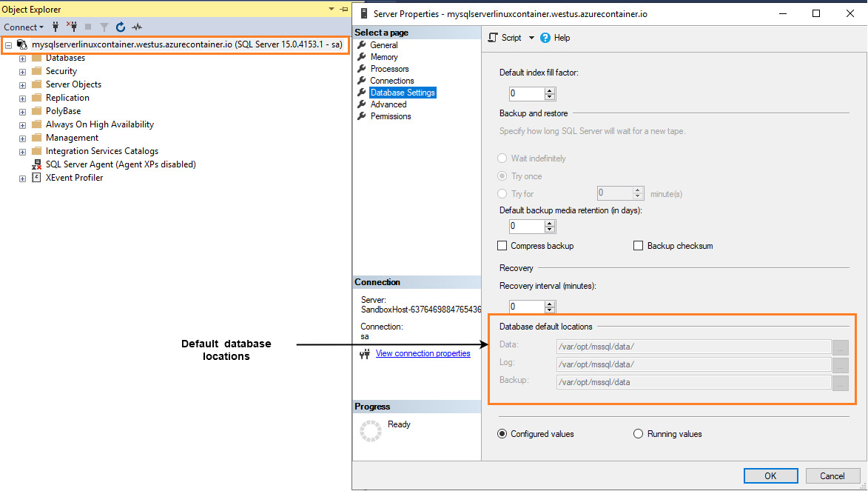The height and width of the screenshot is (491, 868).
Task: Open View connection properties link
Action: coord(423,353)
